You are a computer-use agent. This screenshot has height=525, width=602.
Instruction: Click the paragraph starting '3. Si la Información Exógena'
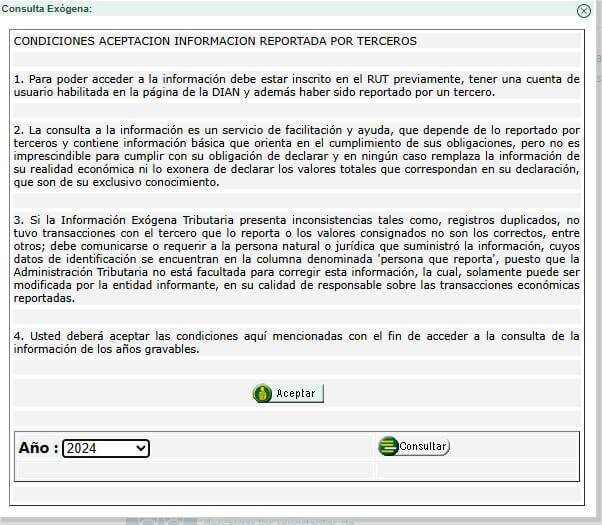(x=296, y=259)
